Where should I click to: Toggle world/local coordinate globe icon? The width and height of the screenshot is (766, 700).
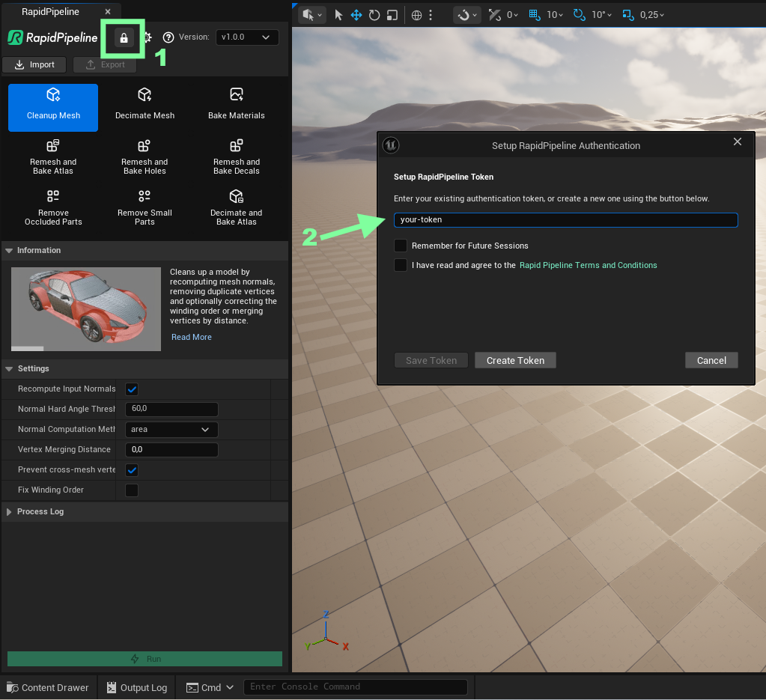tap(417, 15)
